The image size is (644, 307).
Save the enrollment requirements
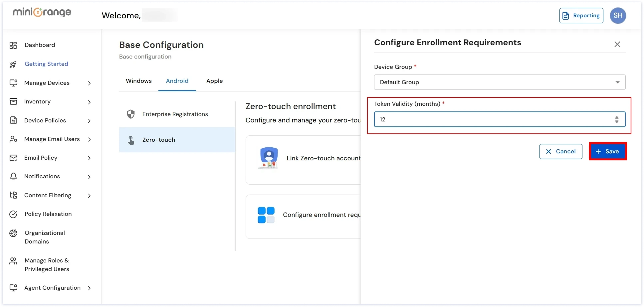(x=608, y=151)
